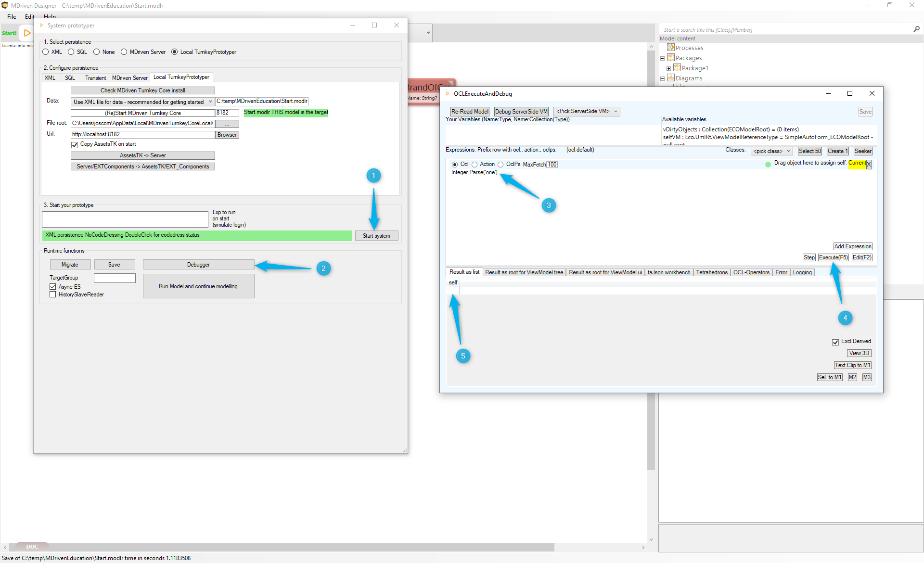This screenshot has height=563, width=924.
Task: Click the search magnifier icon
Action: (x=916, y=29)
